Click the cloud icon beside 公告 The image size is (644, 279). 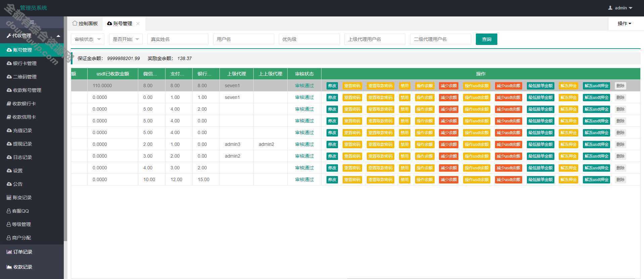click(9, 184)
